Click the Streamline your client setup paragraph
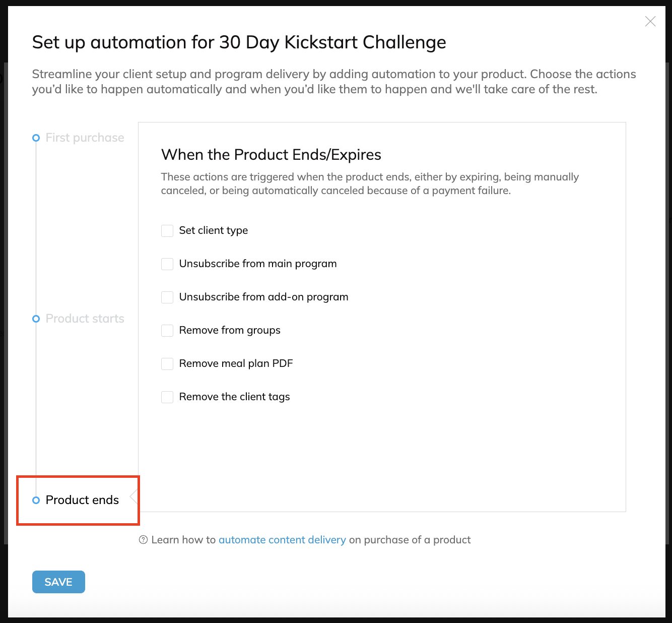 pyautogui.click(x=333, y=82)
